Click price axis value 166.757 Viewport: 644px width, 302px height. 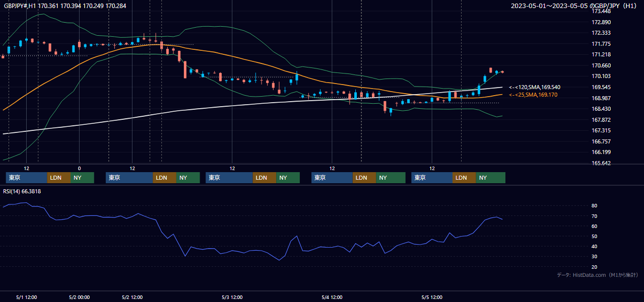pyautogui.click(x=601, y=141)
